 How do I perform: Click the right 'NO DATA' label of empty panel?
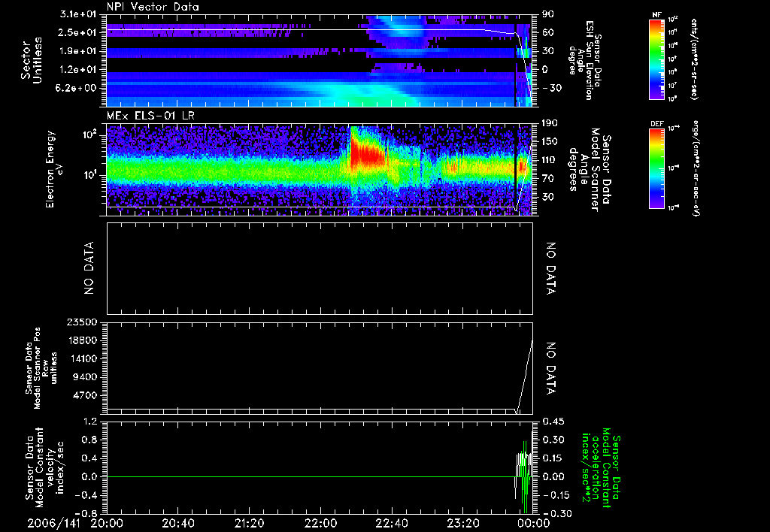tap(551, 268)
